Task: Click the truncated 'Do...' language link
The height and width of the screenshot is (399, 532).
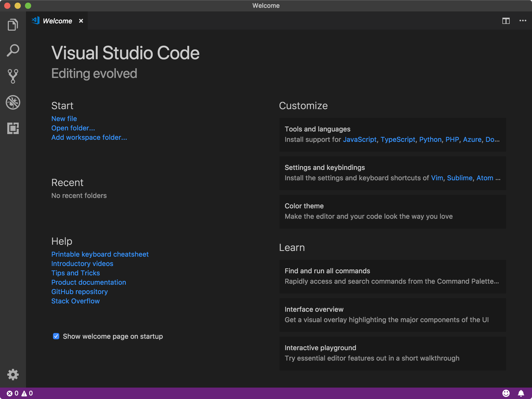Action: coord(493,139)
